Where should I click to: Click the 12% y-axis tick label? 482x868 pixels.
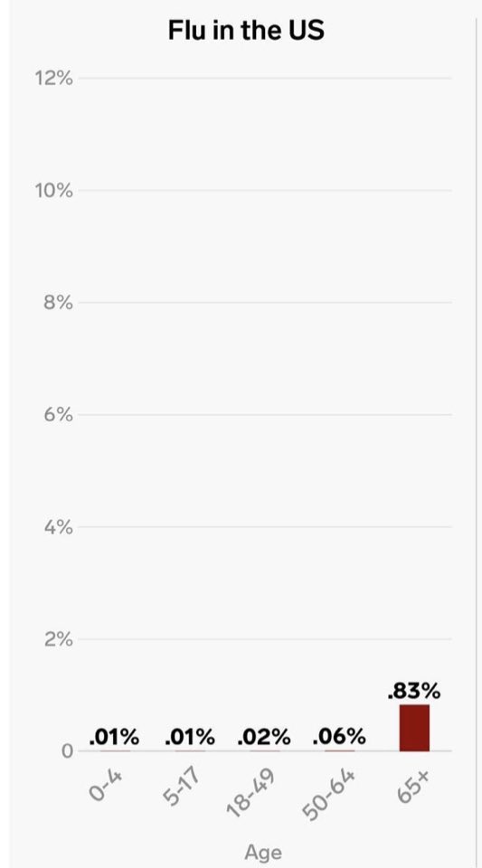[x=53, y=79]
